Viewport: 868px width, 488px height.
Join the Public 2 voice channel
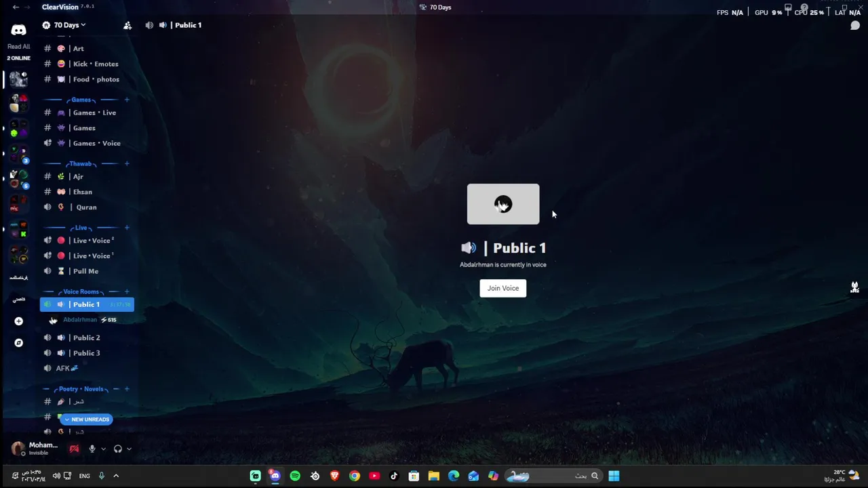(x=87, y=338)
